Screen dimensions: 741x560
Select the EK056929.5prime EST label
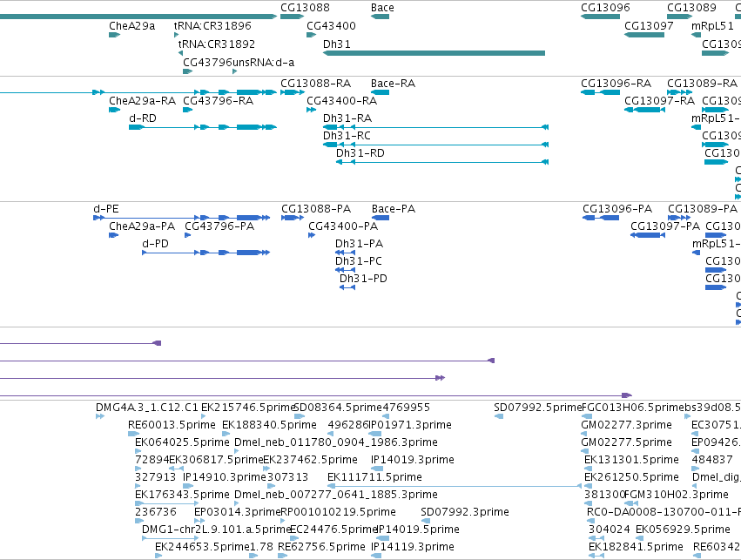pyautogui.click(x=683, y=530)
